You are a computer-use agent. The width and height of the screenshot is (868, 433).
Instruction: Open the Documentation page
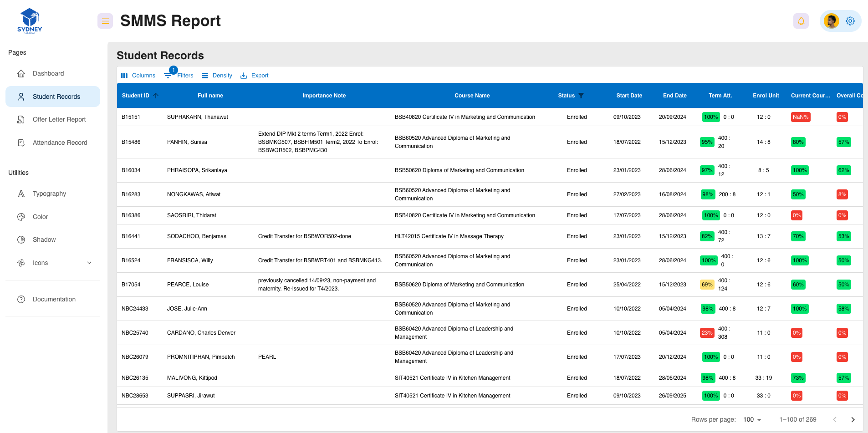(54, 299)
